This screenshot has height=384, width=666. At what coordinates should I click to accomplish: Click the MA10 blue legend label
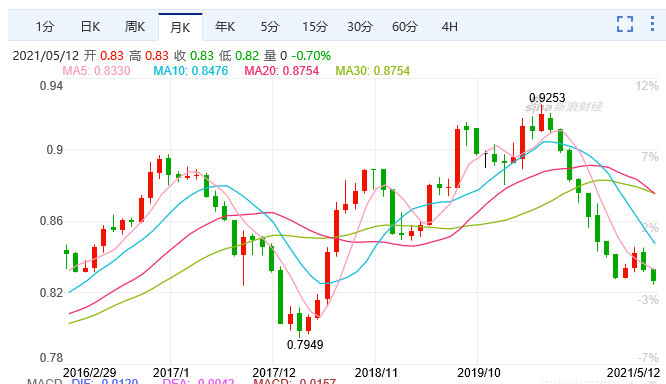click(191, 71)
